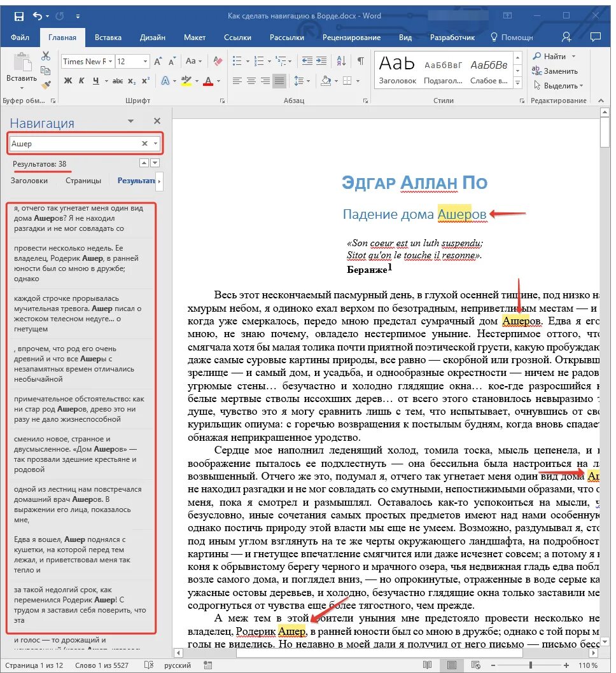Pick the red font color button

click(x=208, y=81)
